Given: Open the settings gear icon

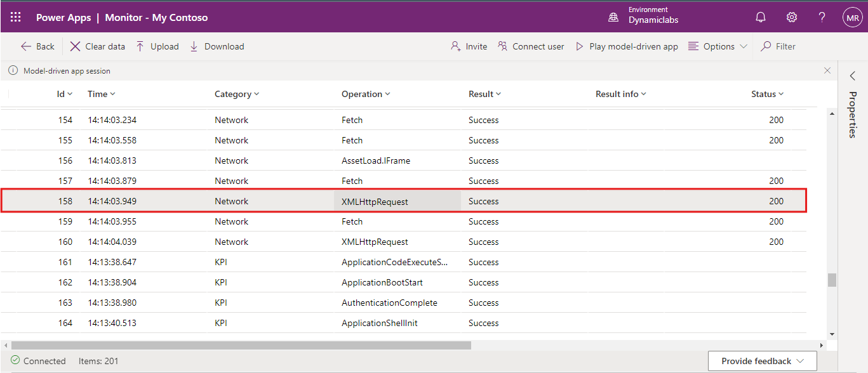Looking at the screenshot, I should tap(792, 17).
